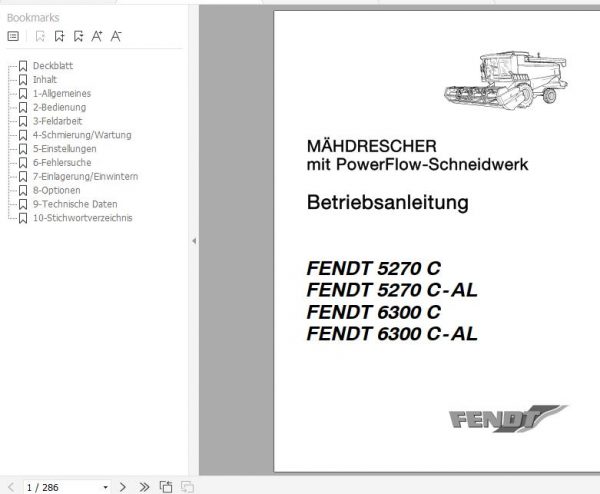The image size is (600, 494).
Task: Open the 5-Einstellungen bookmark
Action: pyautogui.click(x=65, y=148)
